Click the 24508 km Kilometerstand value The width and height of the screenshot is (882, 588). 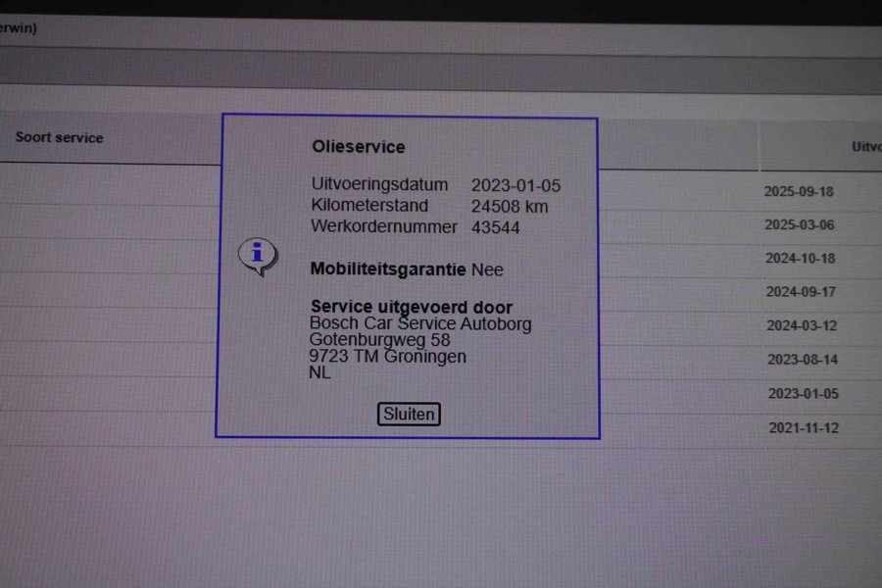[x=509, y=207]
